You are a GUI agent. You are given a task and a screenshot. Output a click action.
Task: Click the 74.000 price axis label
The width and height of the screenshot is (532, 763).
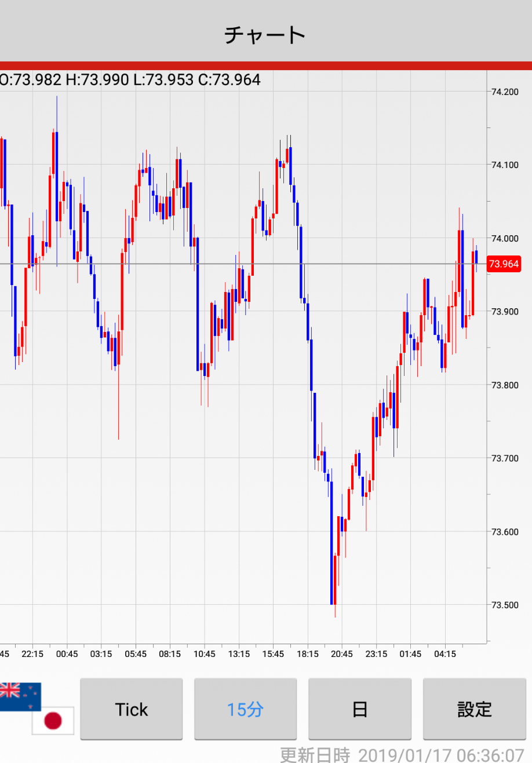click(x=505, y=238)
